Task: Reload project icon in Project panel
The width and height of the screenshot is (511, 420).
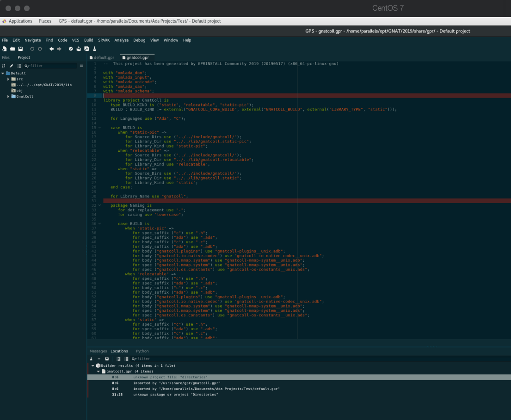Action: [x=4, y=66]
